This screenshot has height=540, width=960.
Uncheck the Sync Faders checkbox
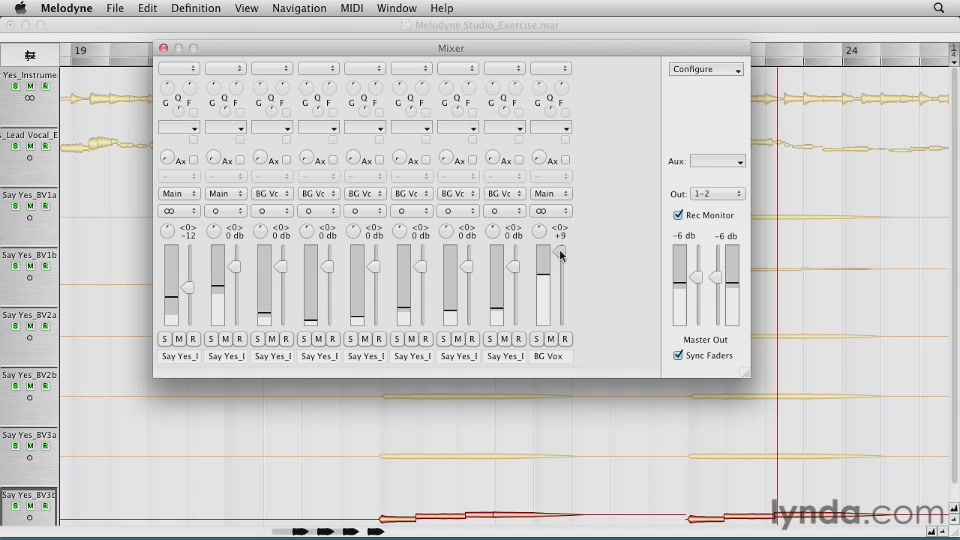click(678, 355)
